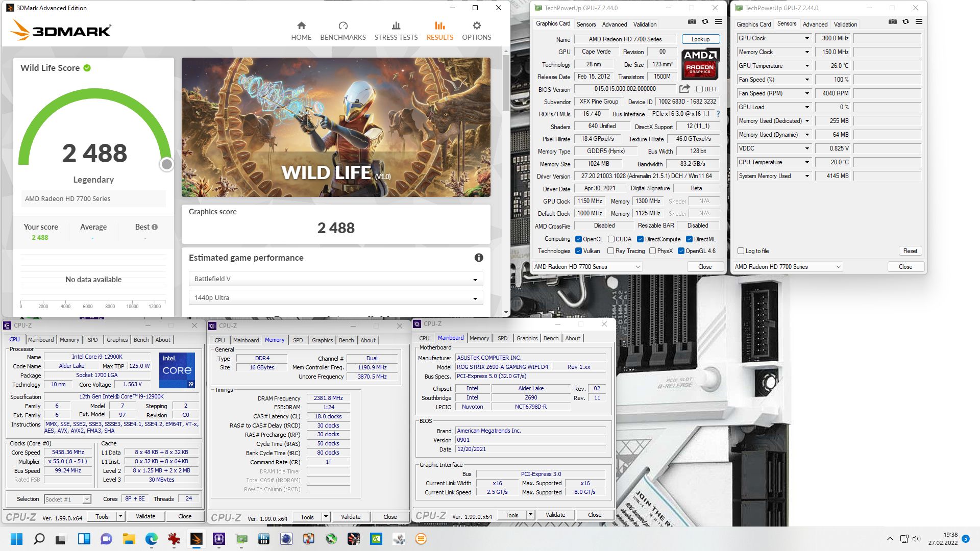Click Reset in the GPU-Z Sensors window

pyautogui.click(x=910, y=251)
